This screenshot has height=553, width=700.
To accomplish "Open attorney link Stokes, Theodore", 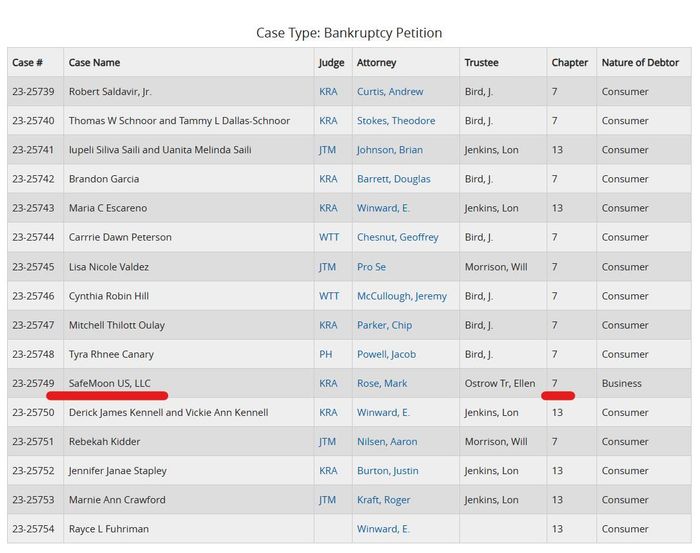I will coord(396,121).
